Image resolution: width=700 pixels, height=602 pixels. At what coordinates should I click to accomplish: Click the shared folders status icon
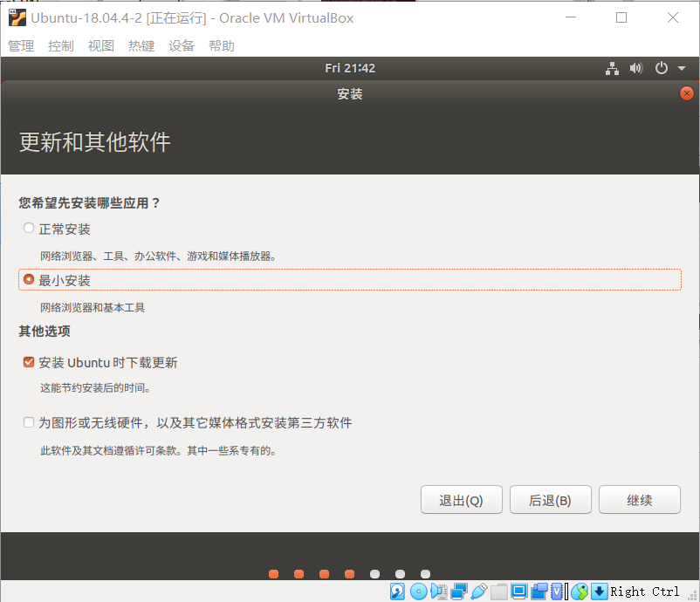[498, 592]
